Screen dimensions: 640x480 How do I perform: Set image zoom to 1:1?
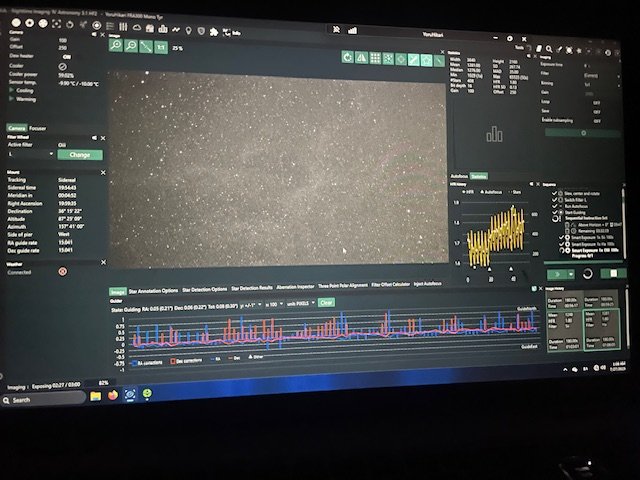click(x=160, y=47)
